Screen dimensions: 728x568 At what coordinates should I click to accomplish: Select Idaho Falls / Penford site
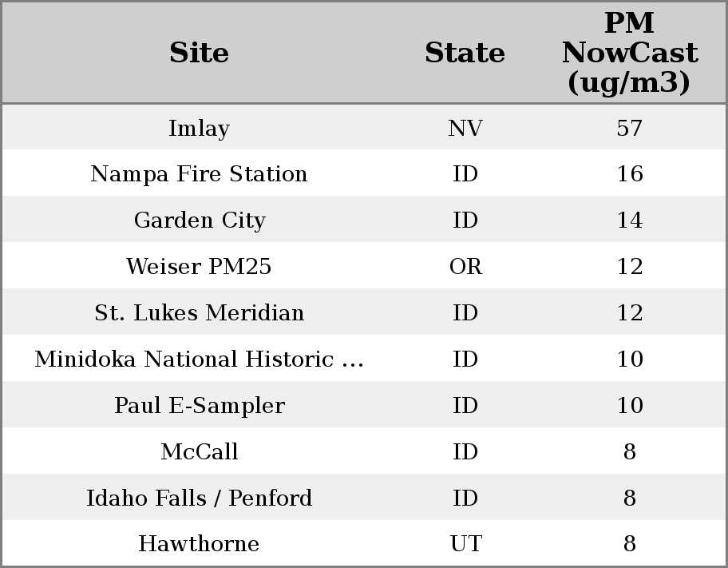[x=199, y=498]
